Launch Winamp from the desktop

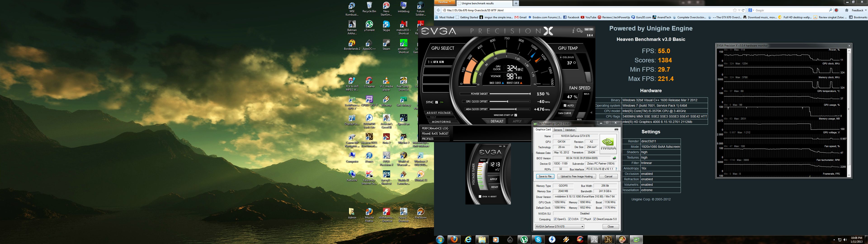click(x=386, y=101)
